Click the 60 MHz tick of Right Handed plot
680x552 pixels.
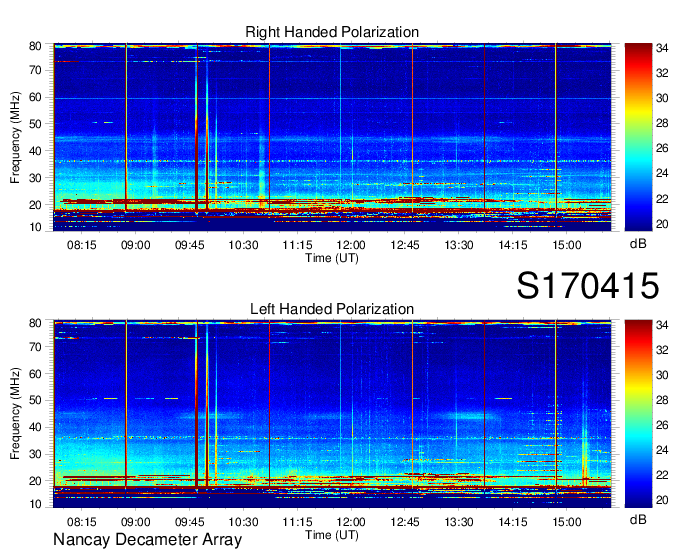click(35, 97)
